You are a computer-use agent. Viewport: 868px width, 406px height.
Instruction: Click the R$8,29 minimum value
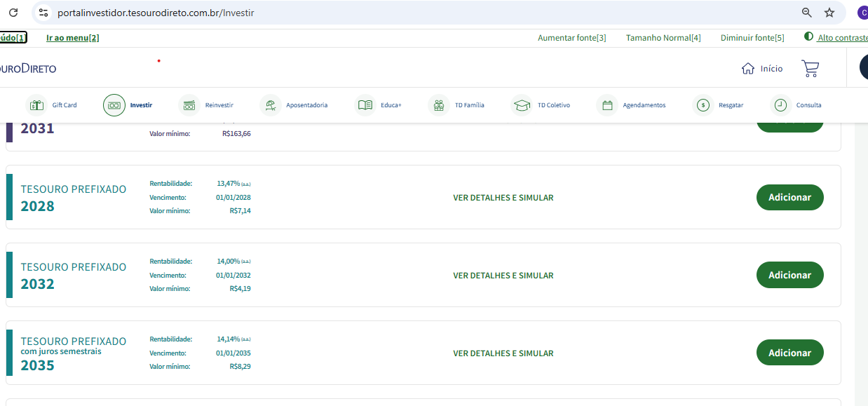click(x=240, y=366)
